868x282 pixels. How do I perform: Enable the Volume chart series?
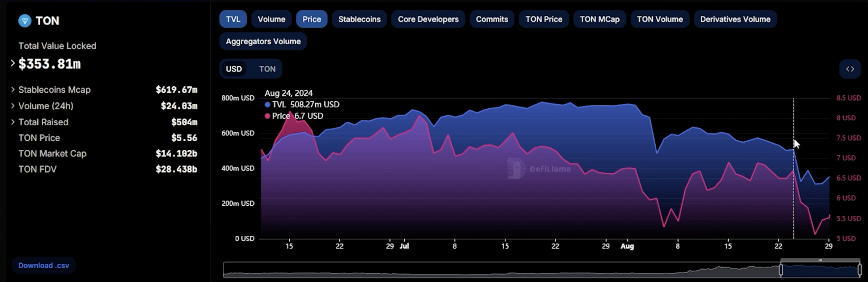pos(272,19)
